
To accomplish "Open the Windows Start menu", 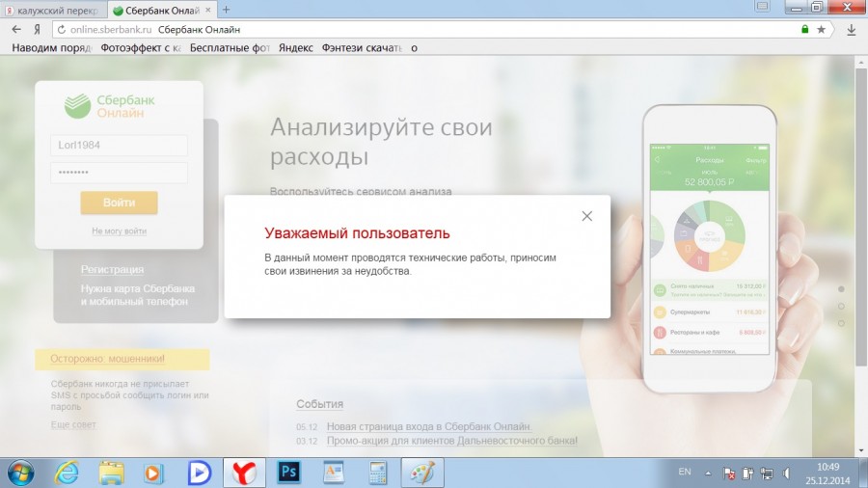I will pyautogui.click(x=20, y=472).
